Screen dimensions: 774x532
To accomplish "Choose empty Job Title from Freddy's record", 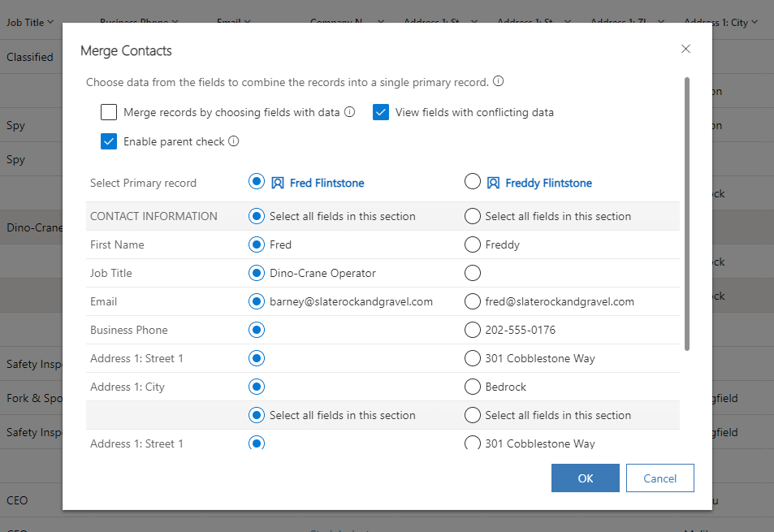I will point(473,273).
